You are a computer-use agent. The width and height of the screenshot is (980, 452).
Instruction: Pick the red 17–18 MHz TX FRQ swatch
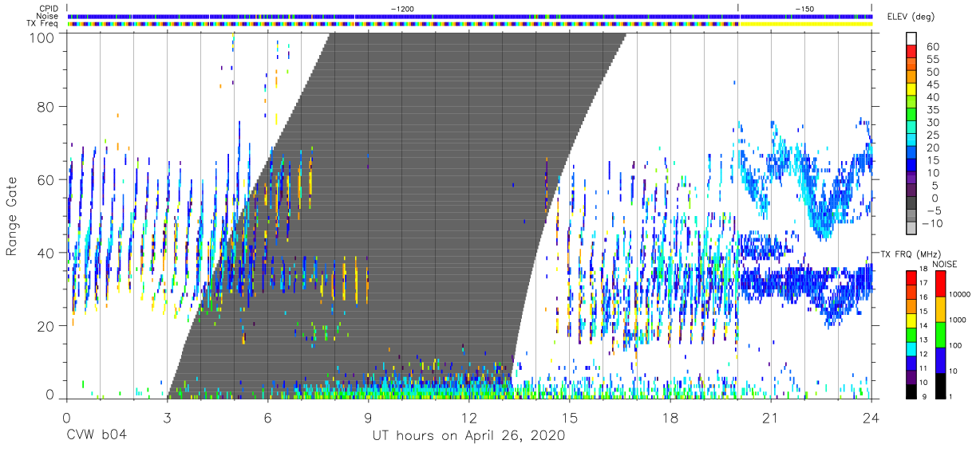(x=911, y=277)
